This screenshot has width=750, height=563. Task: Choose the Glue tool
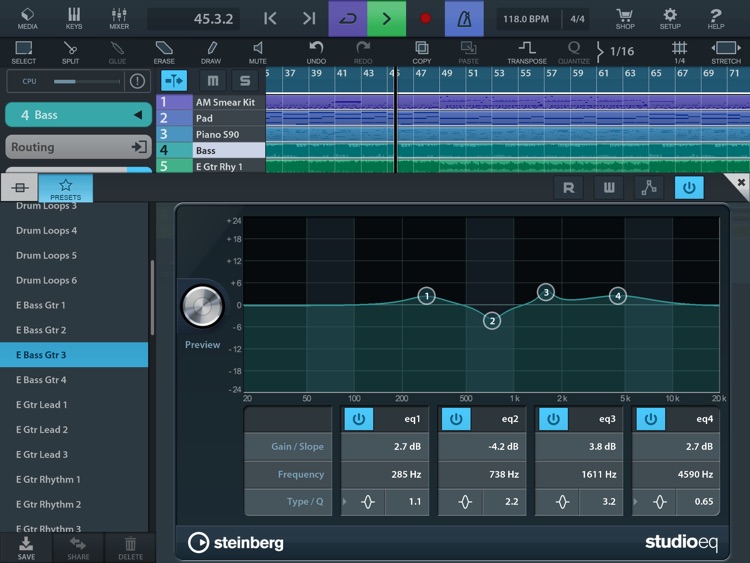(x=117, y=52)
